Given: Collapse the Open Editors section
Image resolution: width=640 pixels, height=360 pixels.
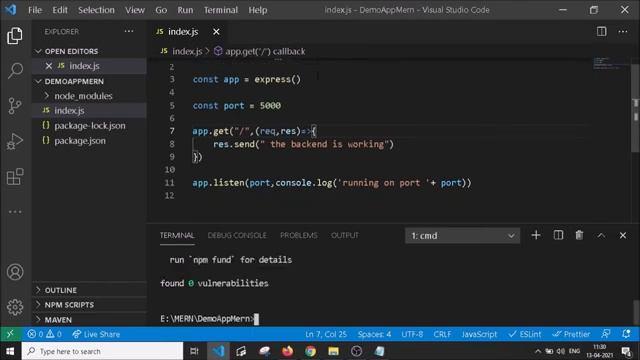Looking at the screenshot, I should (38, 51).
